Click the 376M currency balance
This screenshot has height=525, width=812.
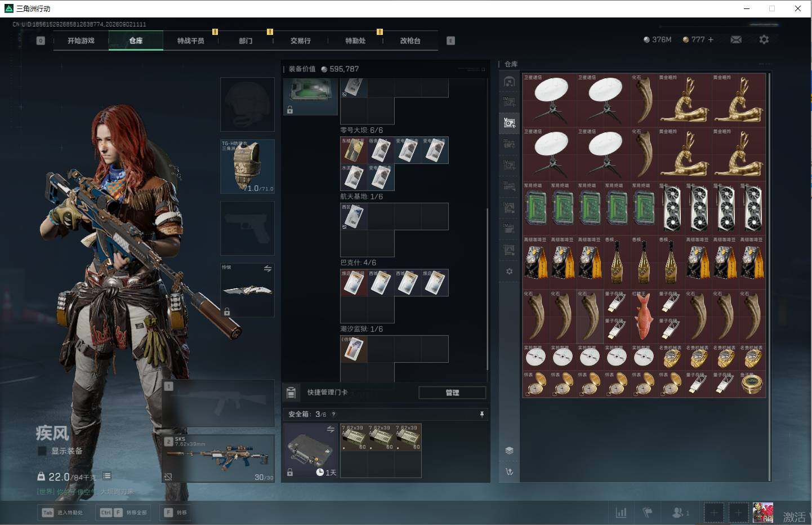coord(658,39)
